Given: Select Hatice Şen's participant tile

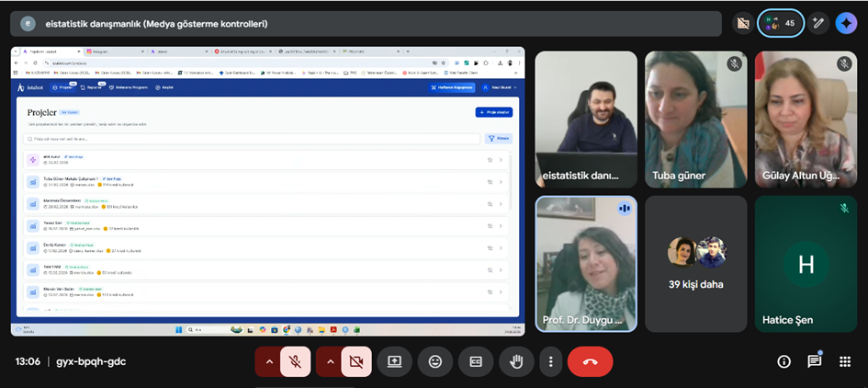Looking at the screenshot, I should tap(806, 264).
